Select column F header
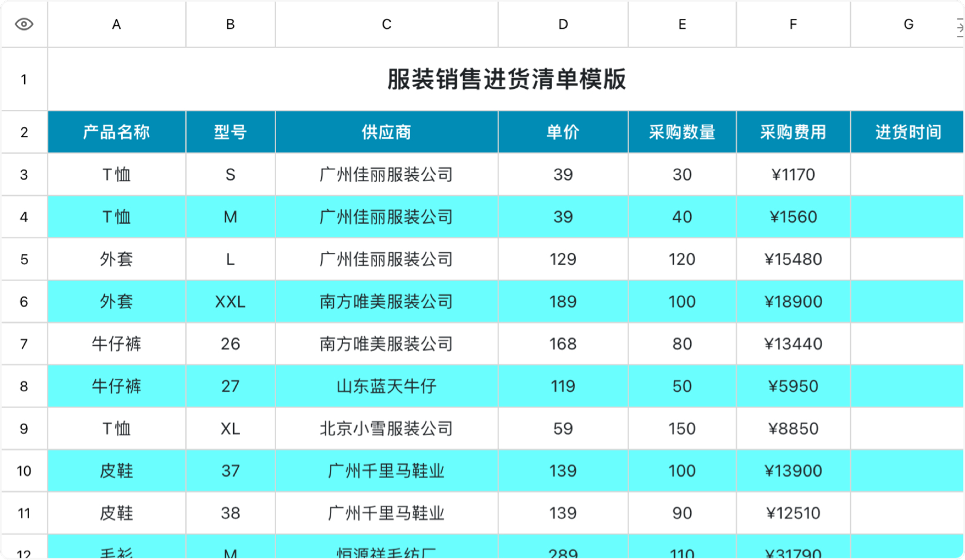The image size is (965, 560). tap(793, 24)
